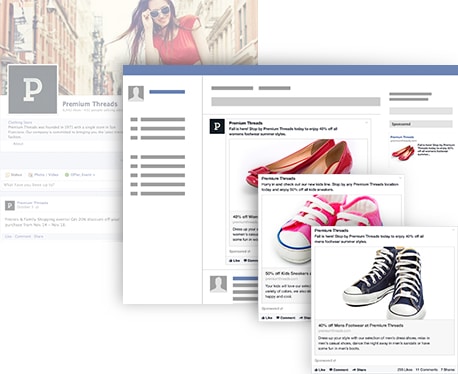Comment on the men's footwear ad
The height and width of the screenshot is (374, 458).
coord(339,370)
